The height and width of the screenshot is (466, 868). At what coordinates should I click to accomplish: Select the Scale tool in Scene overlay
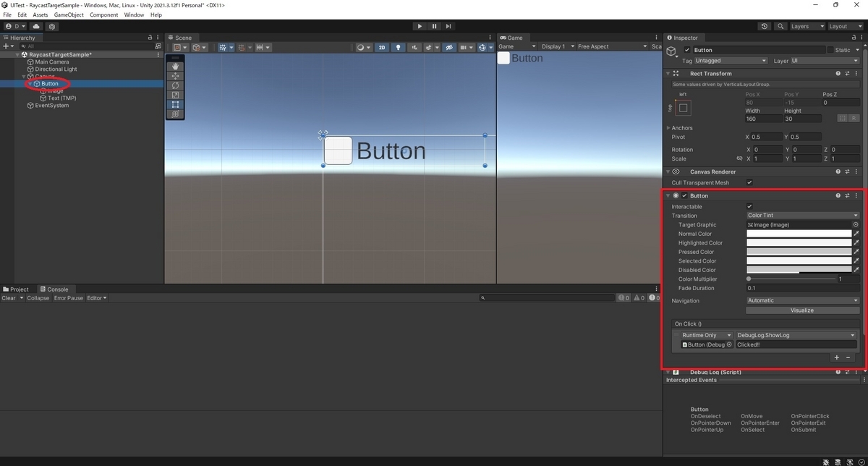tap(175, 95)
